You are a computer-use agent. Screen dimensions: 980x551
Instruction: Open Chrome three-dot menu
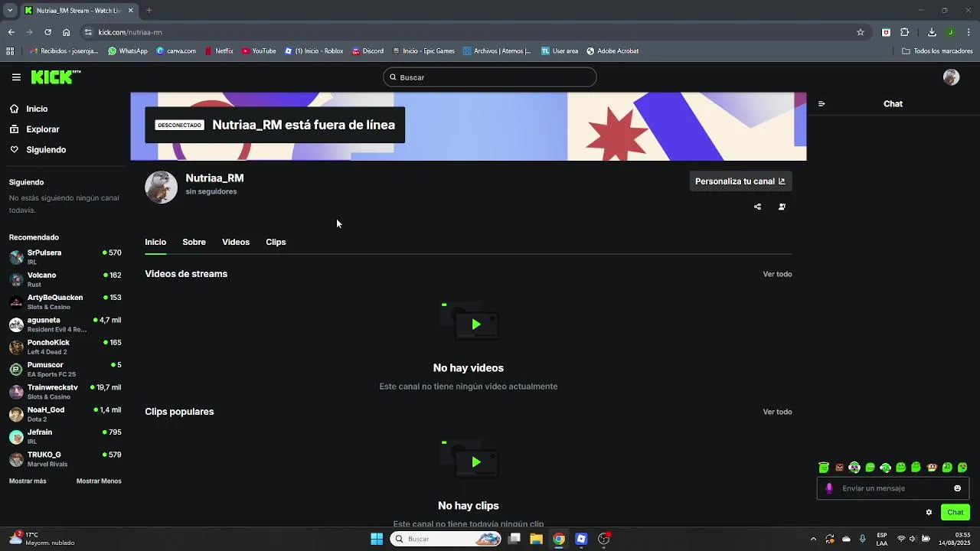[969, 32]
